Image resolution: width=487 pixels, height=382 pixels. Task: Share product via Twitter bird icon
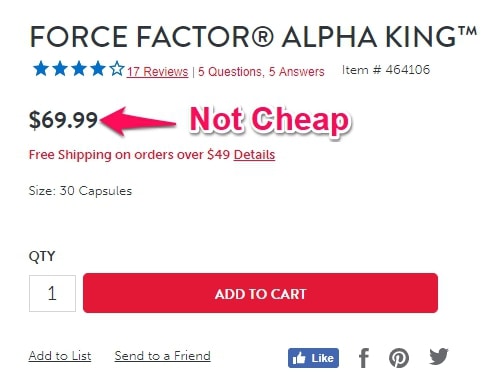439,356
